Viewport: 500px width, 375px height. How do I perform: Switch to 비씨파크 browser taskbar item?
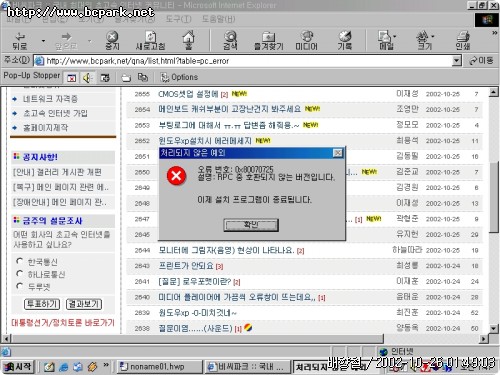coord(247,367)
